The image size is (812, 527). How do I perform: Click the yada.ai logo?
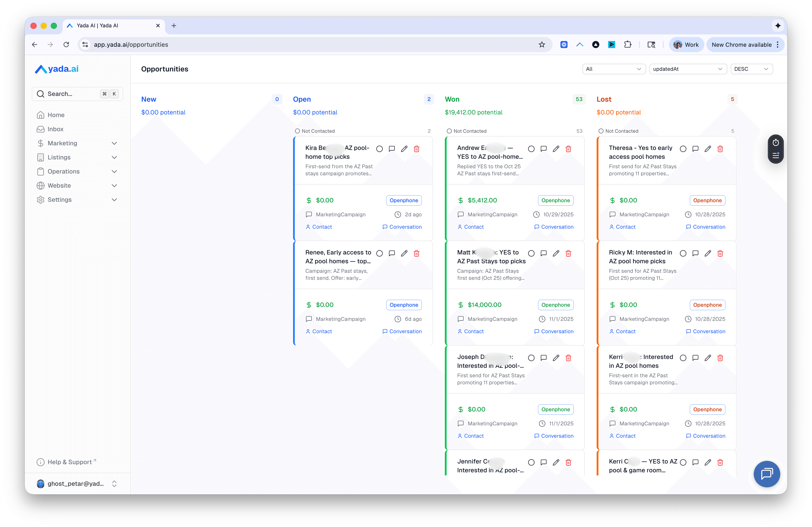click(57, 69)
